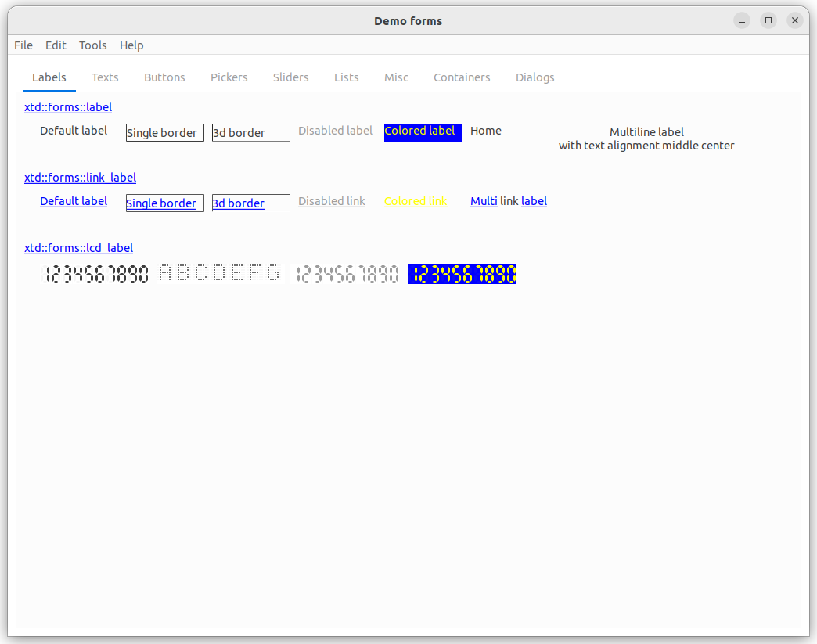817x644 pixels.
Task: Open the Tools menu
Action: pyautogui.click(x=92, y=45)
